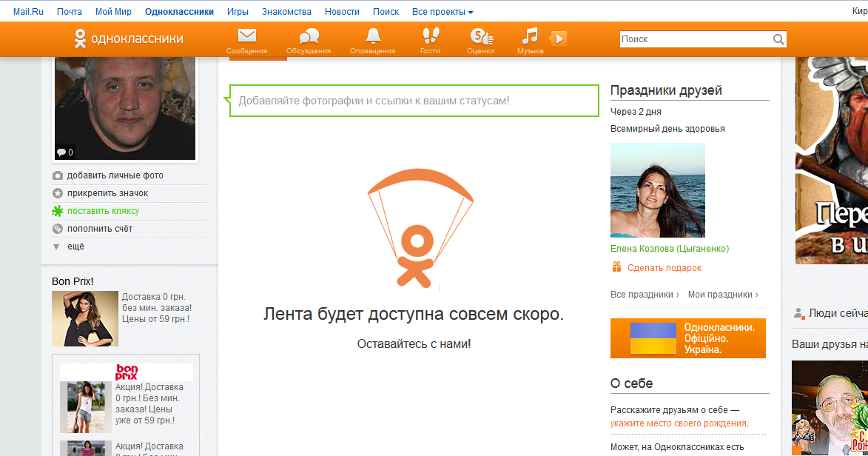
Task: Click the Одноклассники. Офіційно. Україна banner
Action: [688, 338]
